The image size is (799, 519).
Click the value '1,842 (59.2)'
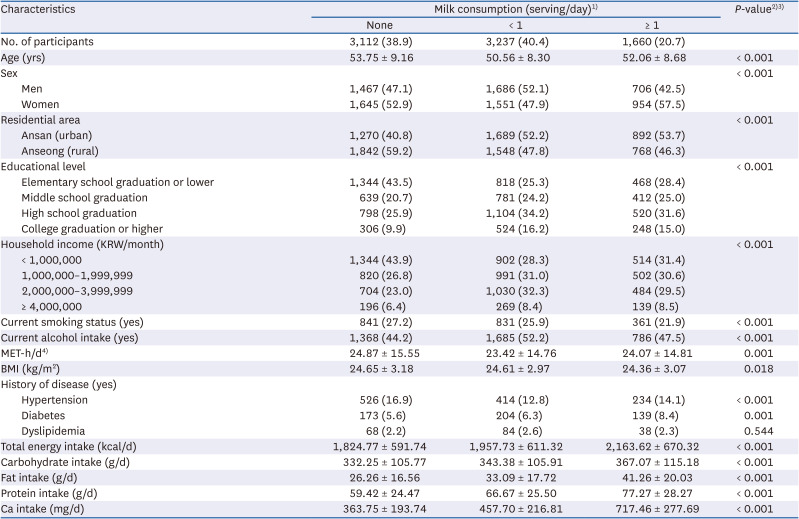tap(381, 151)
